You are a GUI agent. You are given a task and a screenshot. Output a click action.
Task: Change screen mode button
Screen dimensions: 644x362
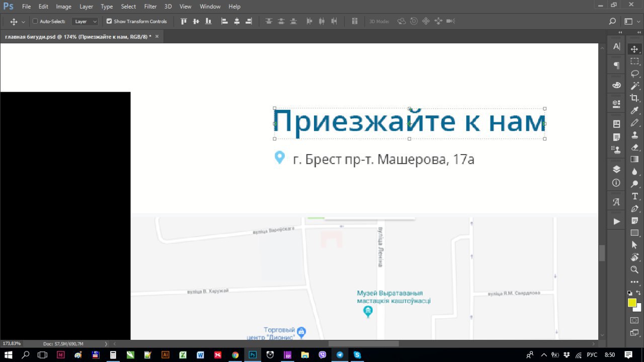634,333
